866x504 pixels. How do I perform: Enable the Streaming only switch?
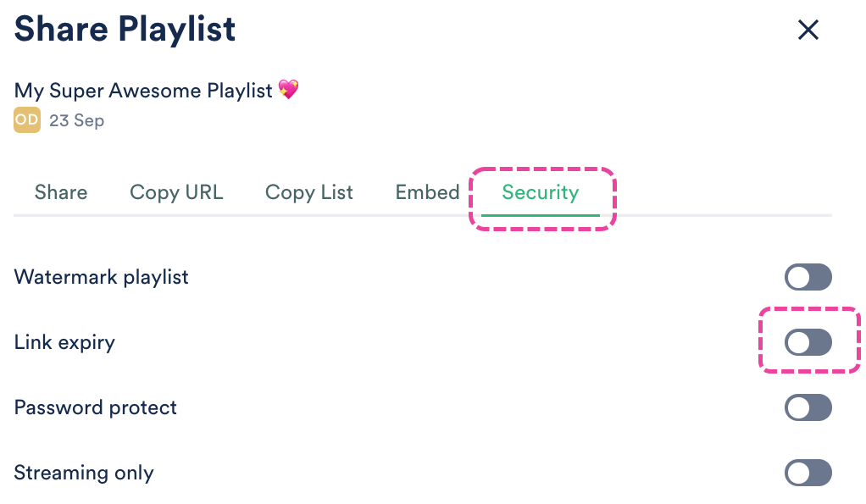tap(808, 473)
